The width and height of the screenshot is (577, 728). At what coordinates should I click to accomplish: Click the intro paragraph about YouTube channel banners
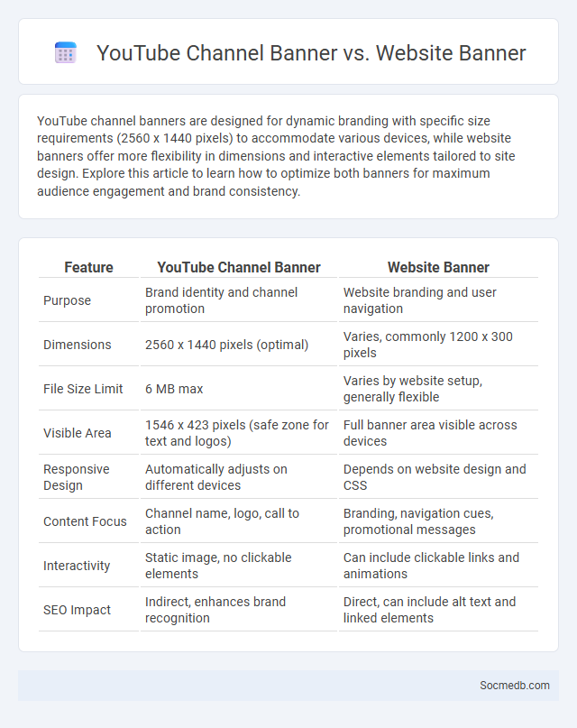276,156
